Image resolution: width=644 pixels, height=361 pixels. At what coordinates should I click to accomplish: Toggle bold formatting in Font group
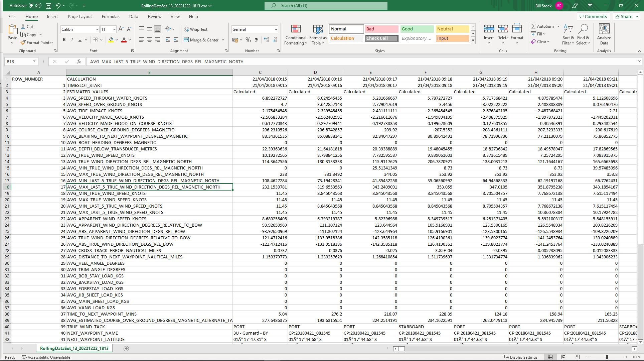pyautogui.click(x=64, y=40)
